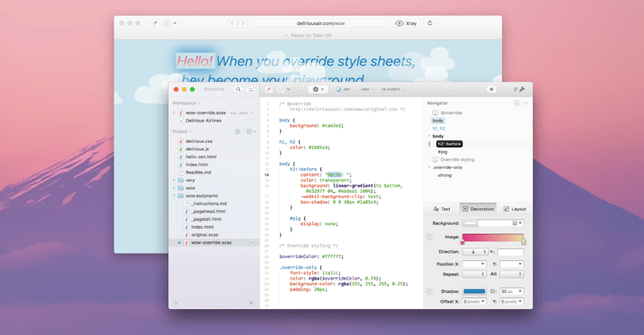Click the Direction angle input field

(x=511, y=252)
